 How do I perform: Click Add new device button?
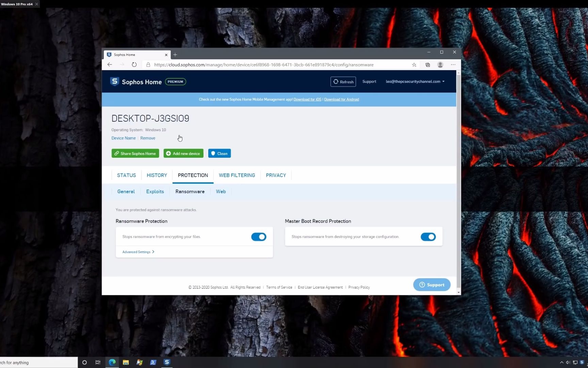coord(183,153)
